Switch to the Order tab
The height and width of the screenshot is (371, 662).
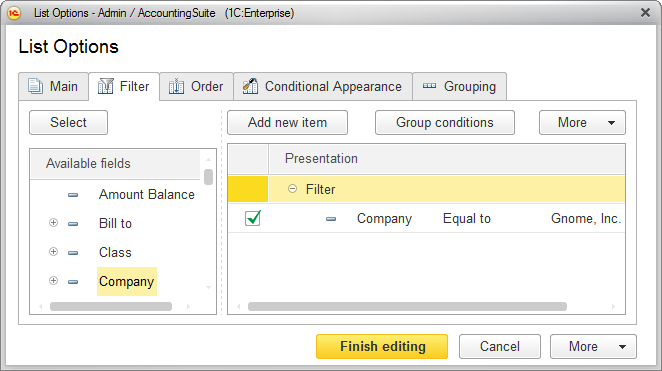click(x=196, y=87)
